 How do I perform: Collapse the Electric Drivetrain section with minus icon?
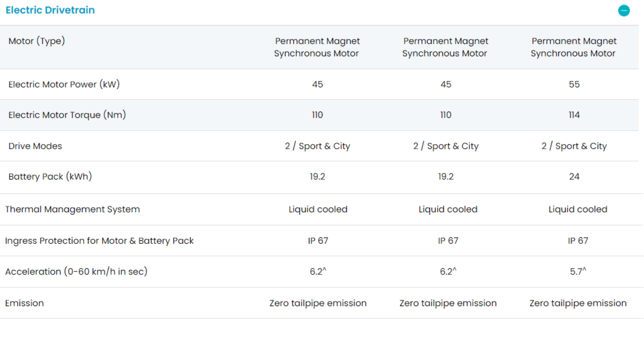(x=624, y=11)
